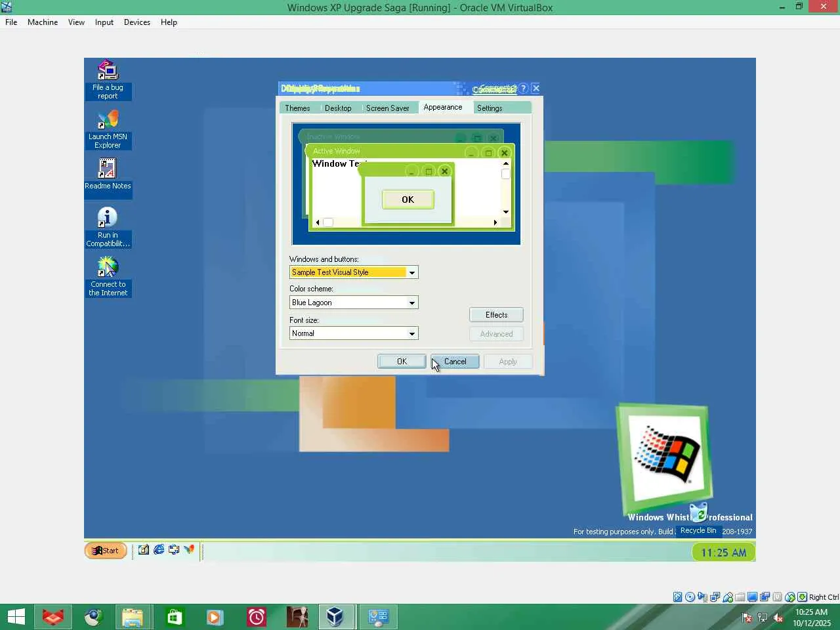Open the VirtualBox Machine menu
The height and width of the screenshot is (630, 840).
[43, 22]
